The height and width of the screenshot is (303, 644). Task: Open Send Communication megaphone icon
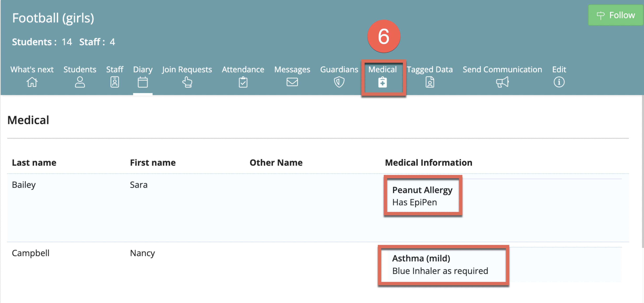pyautogui.click(x=502, y=82)
